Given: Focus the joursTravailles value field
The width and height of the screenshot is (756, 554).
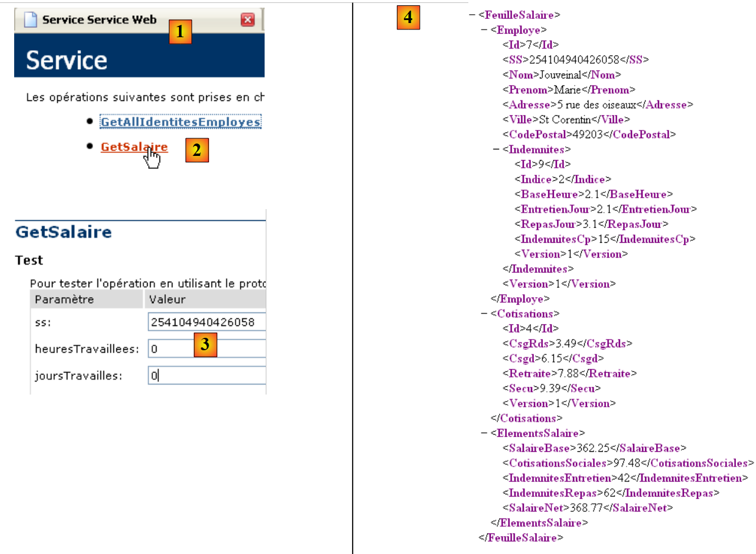Looking at the screenshot, I should [x=207, y=376].
